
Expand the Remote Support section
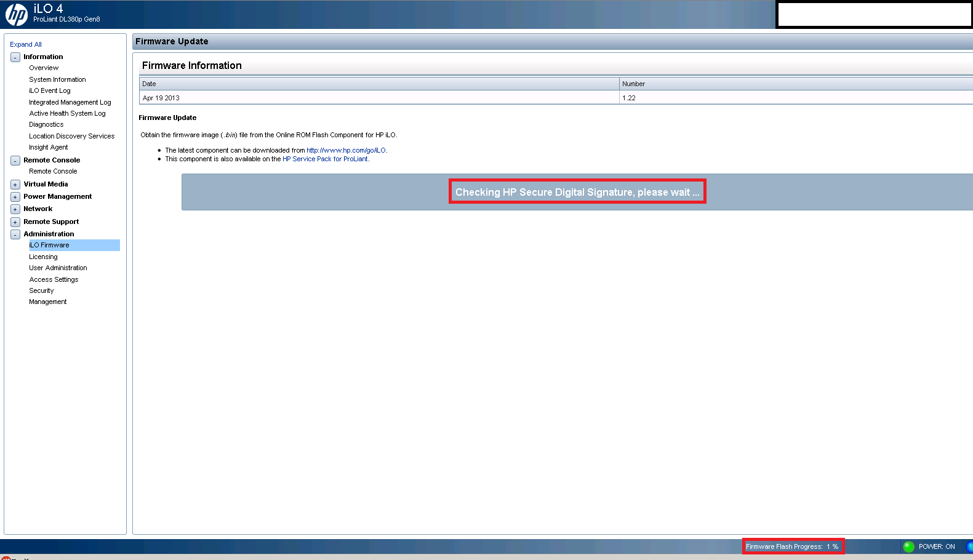point(15,222)
